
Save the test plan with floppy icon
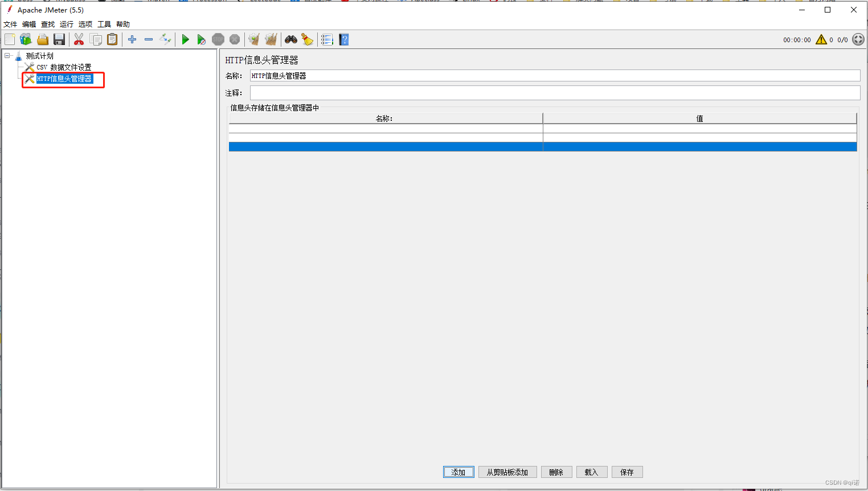pos(59,39)
